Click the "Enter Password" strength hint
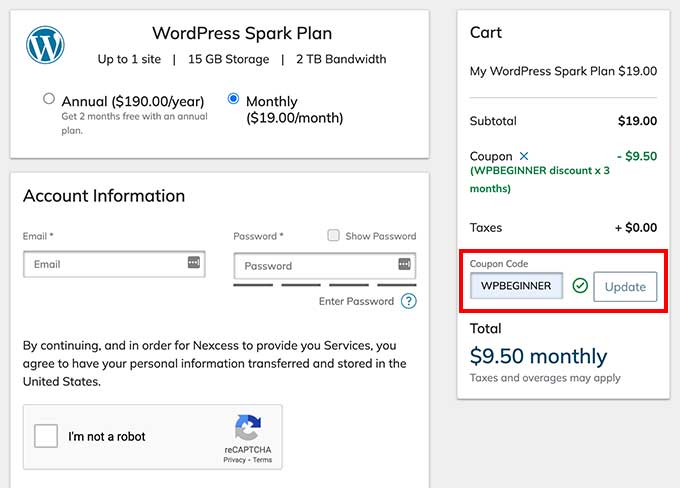 click(356, 301)
